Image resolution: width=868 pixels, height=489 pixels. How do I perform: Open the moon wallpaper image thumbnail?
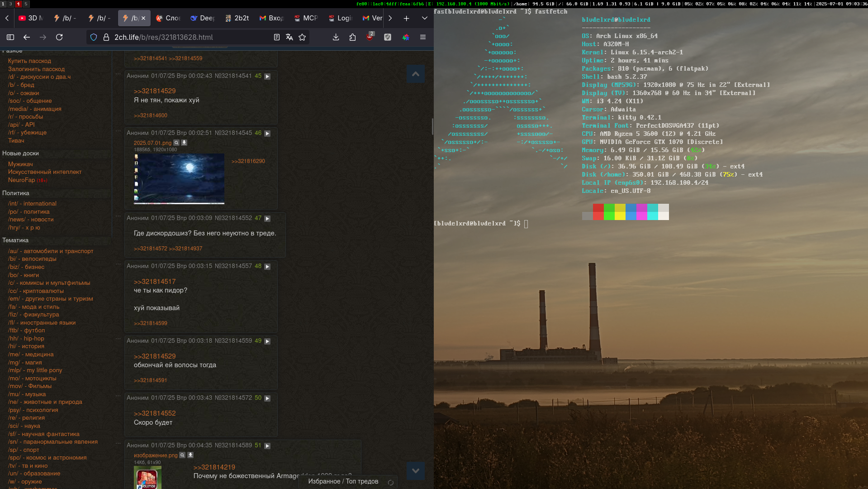(x=179, y=179)
